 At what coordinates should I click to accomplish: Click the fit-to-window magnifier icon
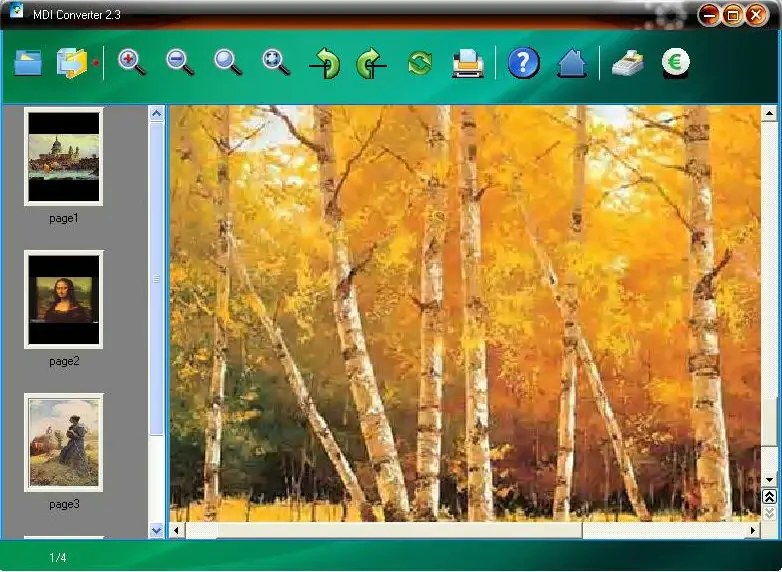coord(276,63)
